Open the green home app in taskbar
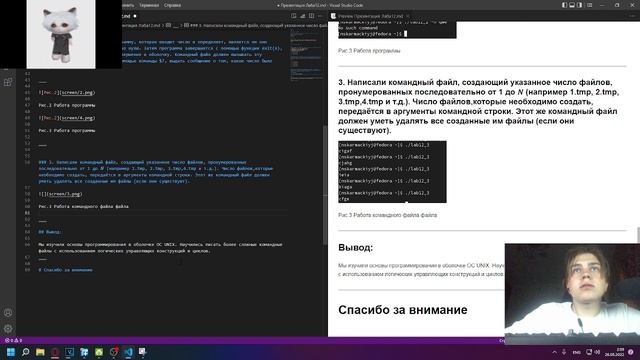 tap(99, 352)
